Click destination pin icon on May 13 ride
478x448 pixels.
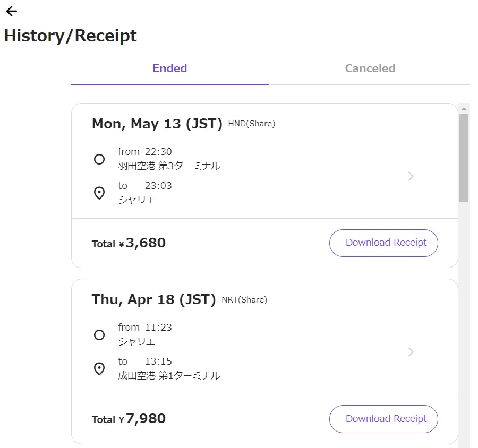click(99, 193)
